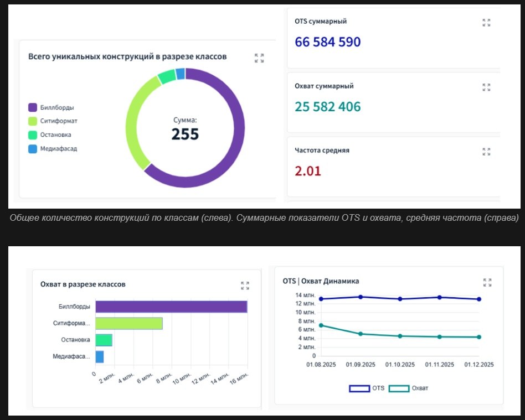Click the OTS | Охват Динамика title
The height and width of the screenshot is (420, 525).
(x=321, y=281)
